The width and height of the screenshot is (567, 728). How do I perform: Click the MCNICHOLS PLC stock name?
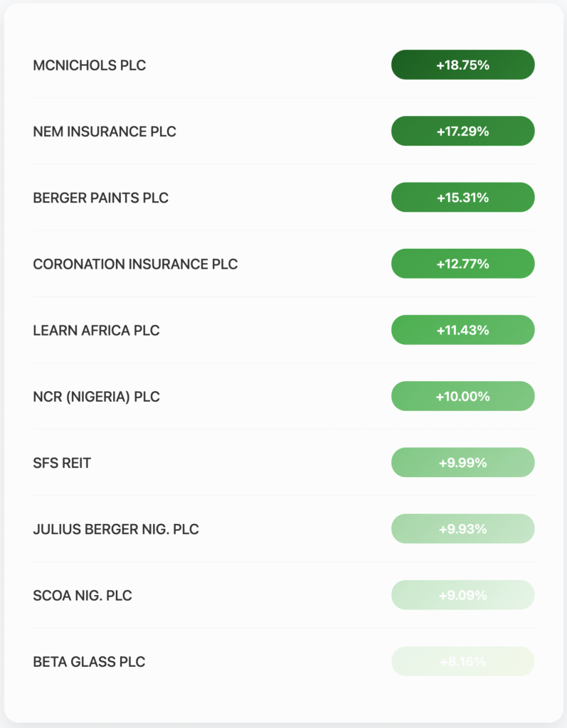[x=90, y=65]
